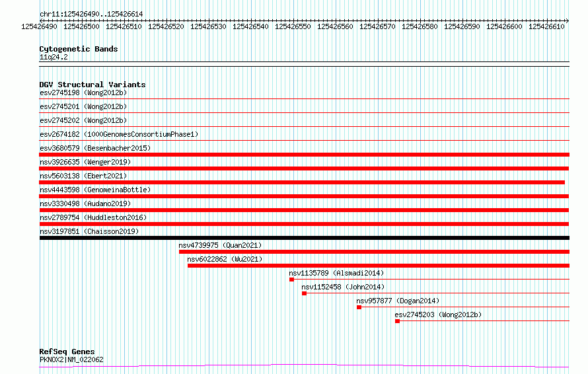This screenshot has height=374, width=588.
Task: Open variant nsv3926635 (Wenger2019)
Action: 85,162
